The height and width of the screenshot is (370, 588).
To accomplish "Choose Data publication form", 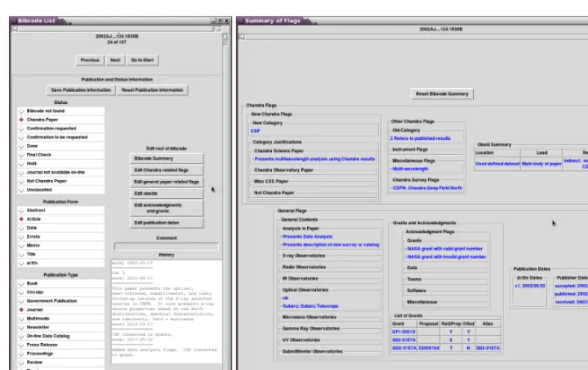I will pyautogui.click(x=61, y=228).
